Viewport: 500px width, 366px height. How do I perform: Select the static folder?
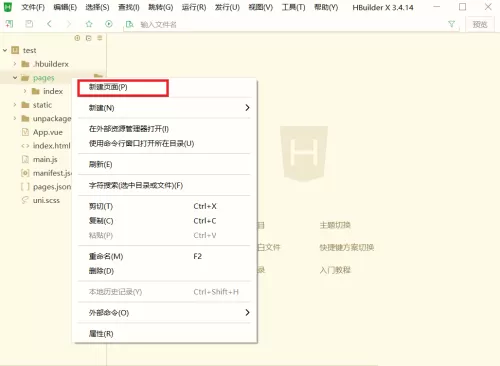point(42,105)
